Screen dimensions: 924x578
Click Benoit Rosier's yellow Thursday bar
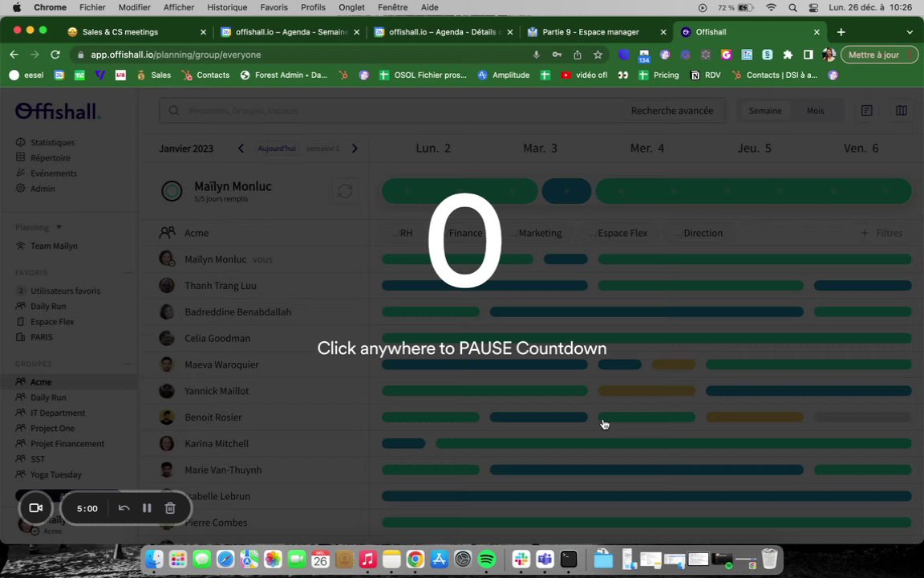tap(754, 417)
